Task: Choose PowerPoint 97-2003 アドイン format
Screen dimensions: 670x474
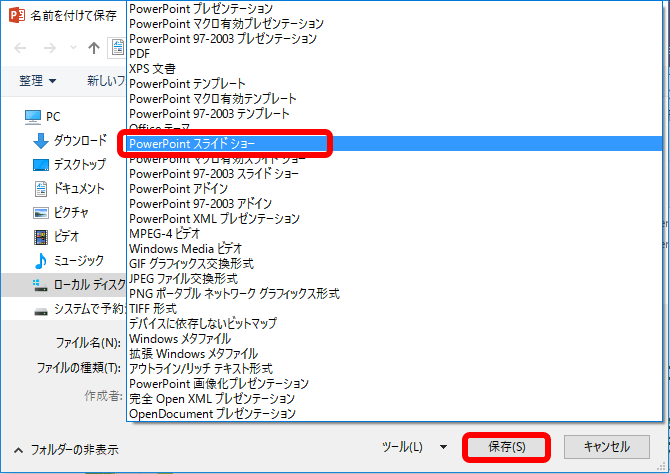Action: (394, 203)
